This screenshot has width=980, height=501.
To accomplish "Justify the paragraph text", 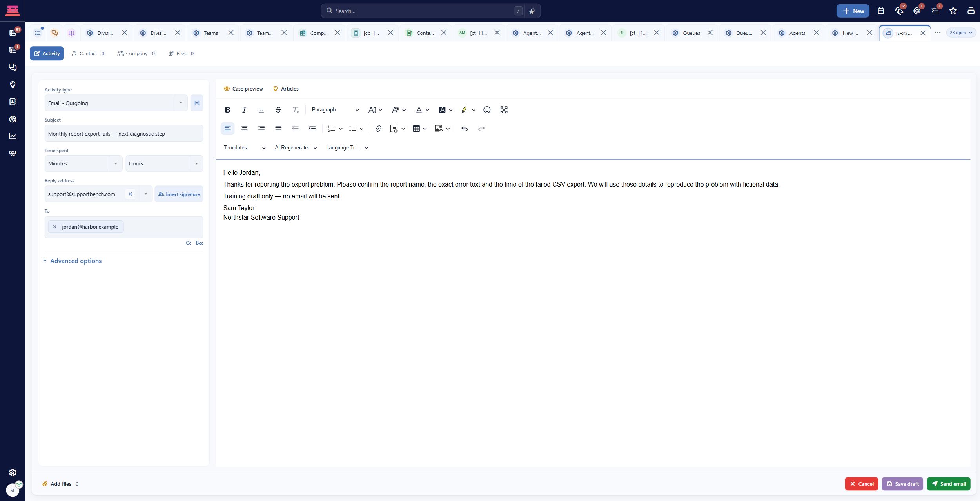I will pos(278,129).
